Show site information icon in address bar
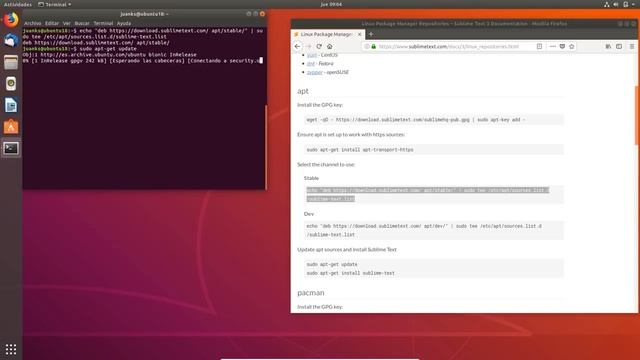 pos(367,47)
